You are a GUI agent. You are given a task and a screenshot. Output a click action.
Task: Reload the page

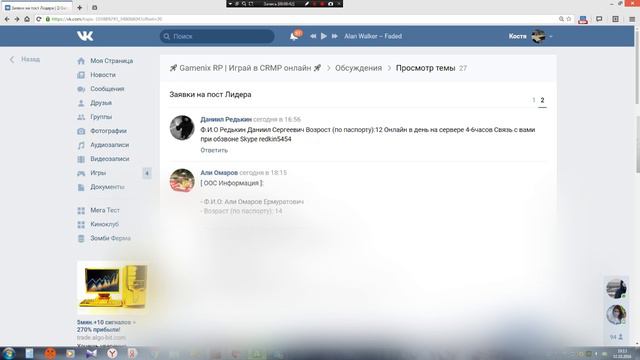pyautogui.click(x=38, y=19)
